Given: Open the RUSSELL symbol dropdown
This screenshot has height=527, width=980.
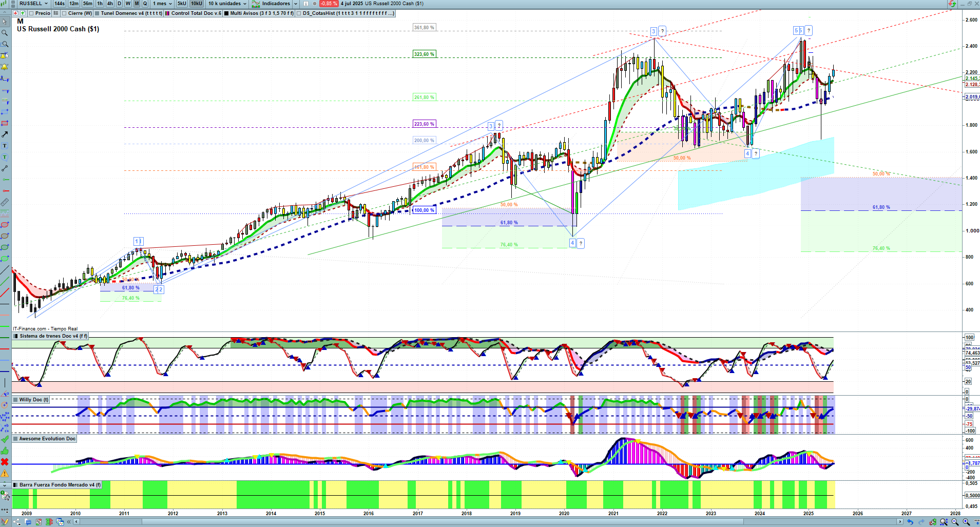Looking at the screenshot, I should (33, 4).
